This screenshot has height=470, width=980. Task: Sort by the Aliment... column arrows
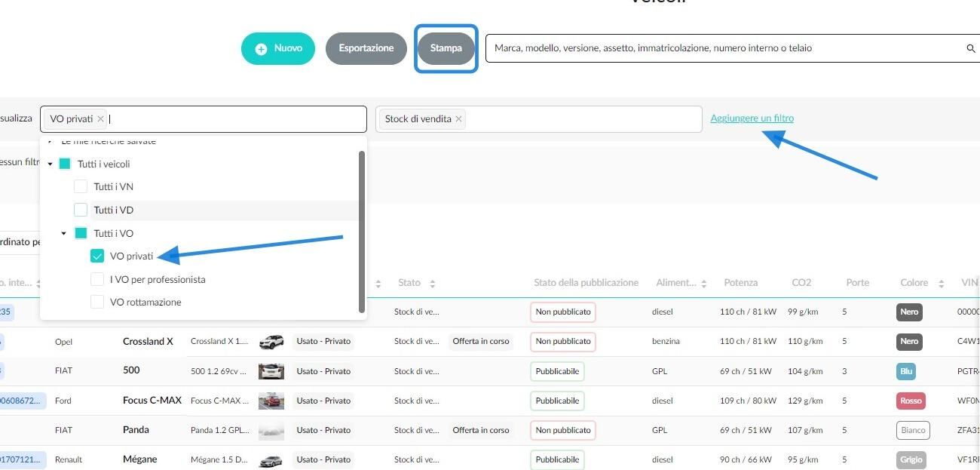point(704,284)
